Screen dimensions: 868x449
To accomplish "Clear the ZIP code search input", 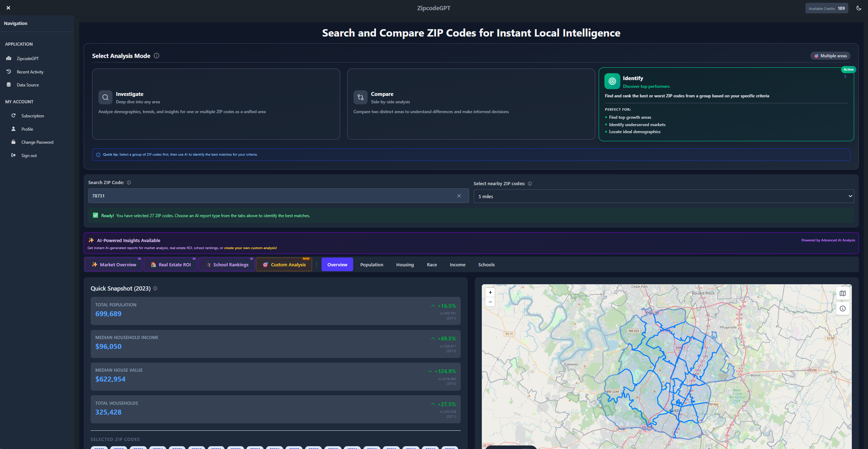I will (x=459, y=196).
